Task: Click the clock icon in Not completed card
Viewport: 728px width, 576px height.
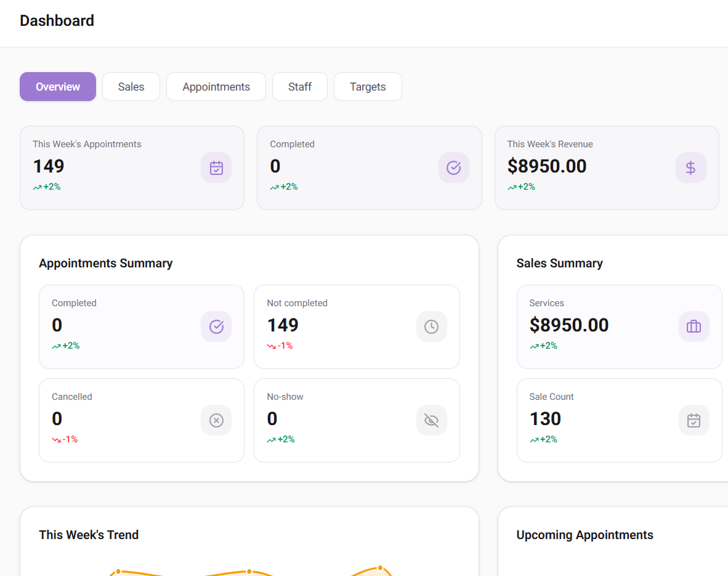Action: coord(431,327)
